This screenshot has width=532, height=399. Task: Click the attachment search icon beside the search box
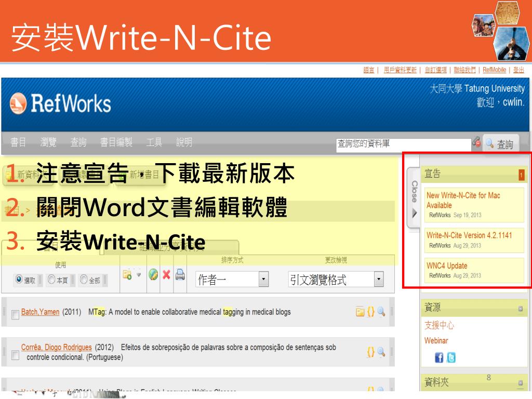click(x=477, y=142)
